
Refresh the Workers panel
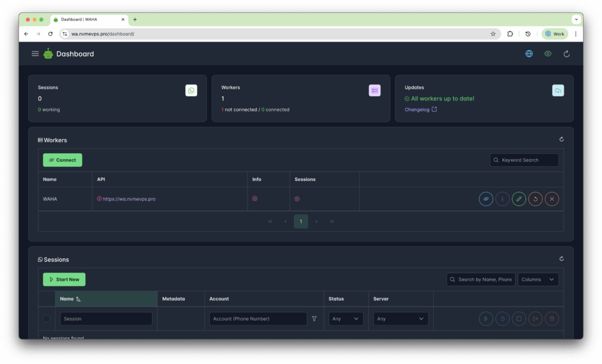tap(561, 140)
